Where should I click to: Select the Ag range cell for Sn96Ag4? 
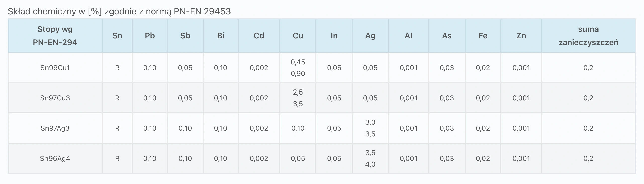pos(370,158)
